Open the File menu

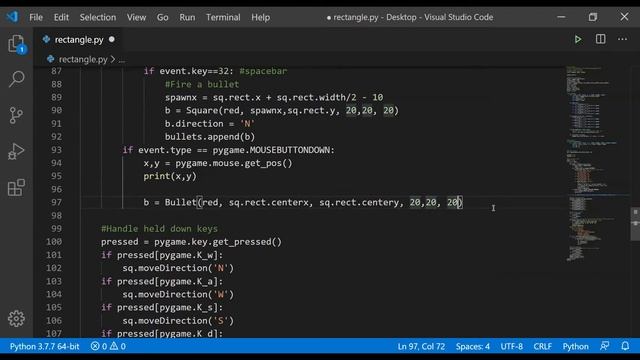click(36, 18)
